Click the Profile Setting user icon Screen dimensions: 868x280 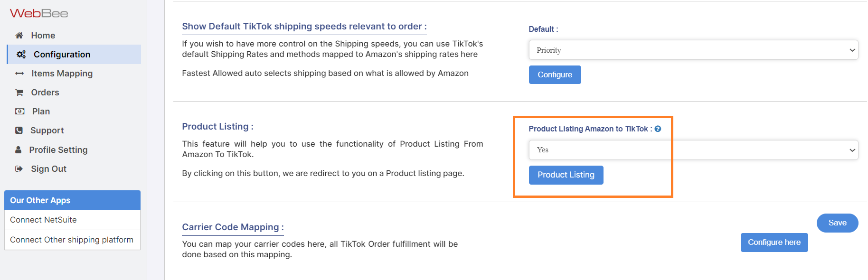[x=19, y=150]
